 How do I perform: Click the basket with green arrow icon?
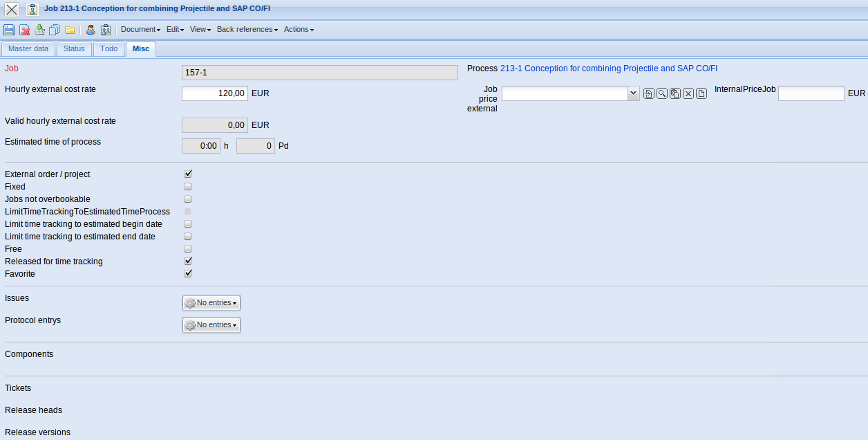(x=39, y=30)
